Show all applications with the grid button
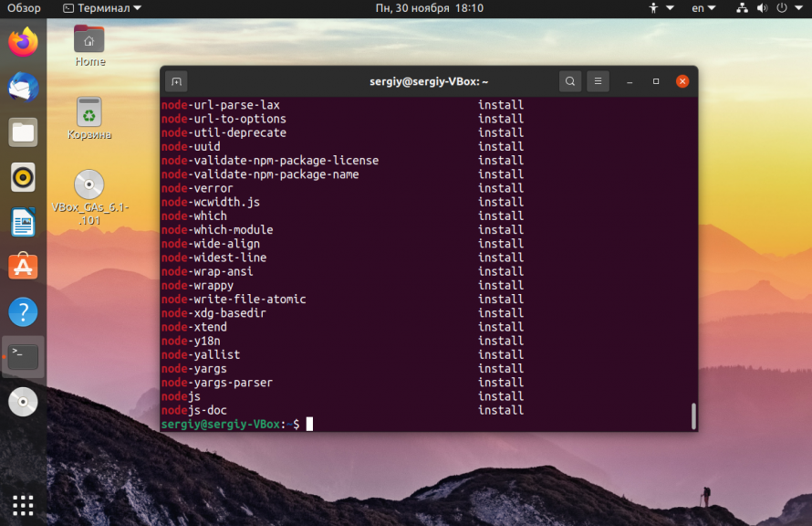The height and width of the screenshot is (526, 812). tap(21, 505)
